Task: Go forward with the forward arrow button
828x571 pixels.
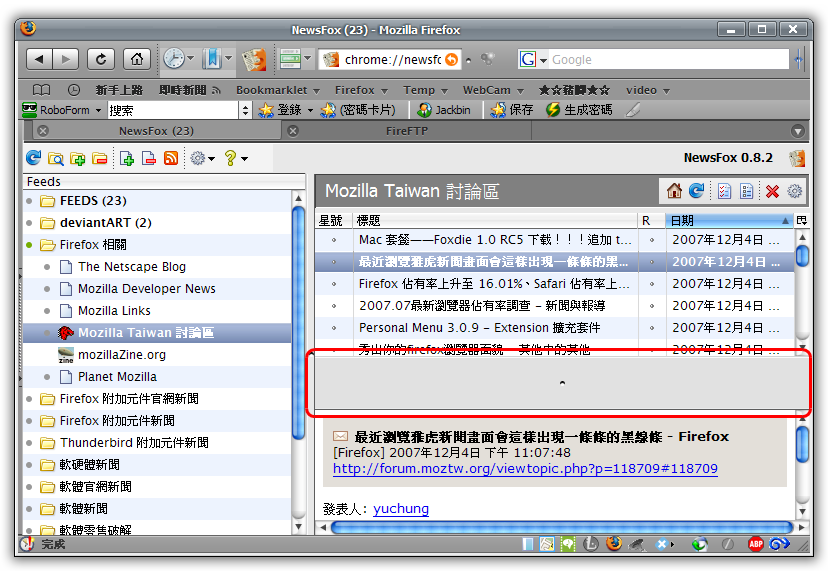Action: [65, 59]
